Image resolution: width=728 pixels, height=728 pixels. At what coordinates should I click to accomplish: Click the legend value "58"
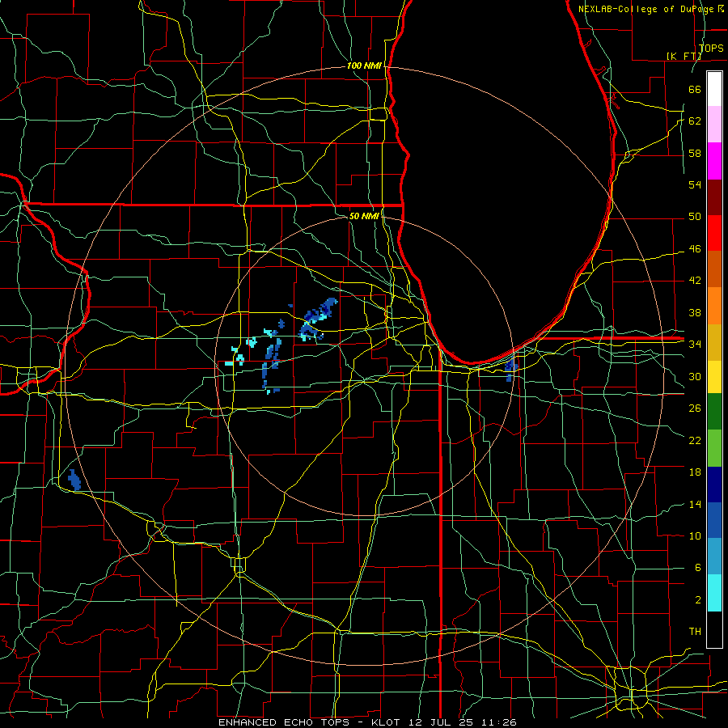click(x=695, y=153)
